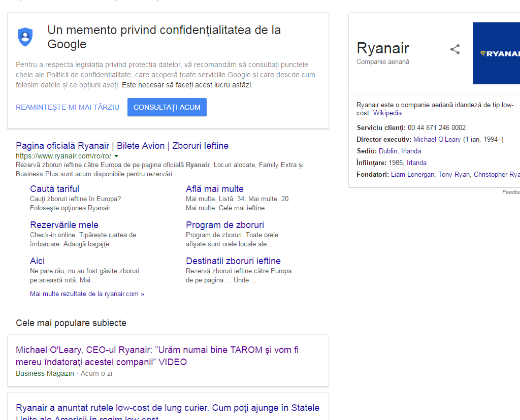Open the Wikipedia link in knowledge panel
The image size is (520, 420).
[x=387, y=113]
